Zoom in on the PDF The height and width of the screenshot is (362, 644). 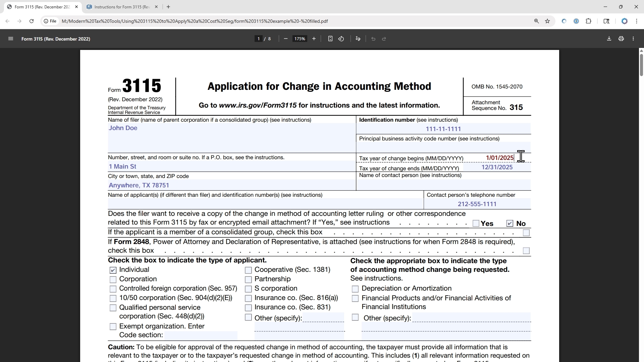pyautogui.click(x=314, y=39)
